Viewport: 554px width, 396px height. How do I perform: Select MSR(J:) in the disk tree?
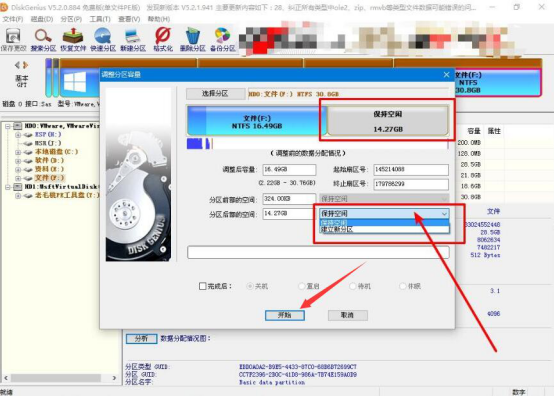[48, 143]
